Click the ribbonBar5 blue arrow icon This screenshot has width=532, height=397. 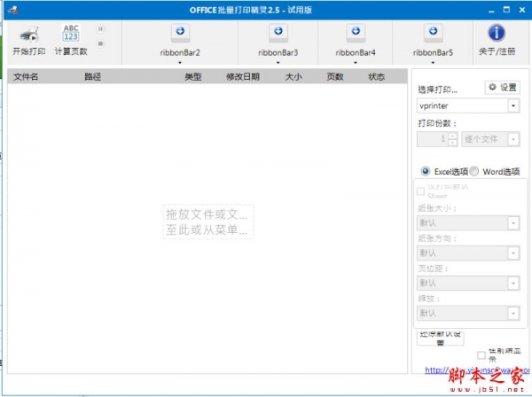point(433,31)
